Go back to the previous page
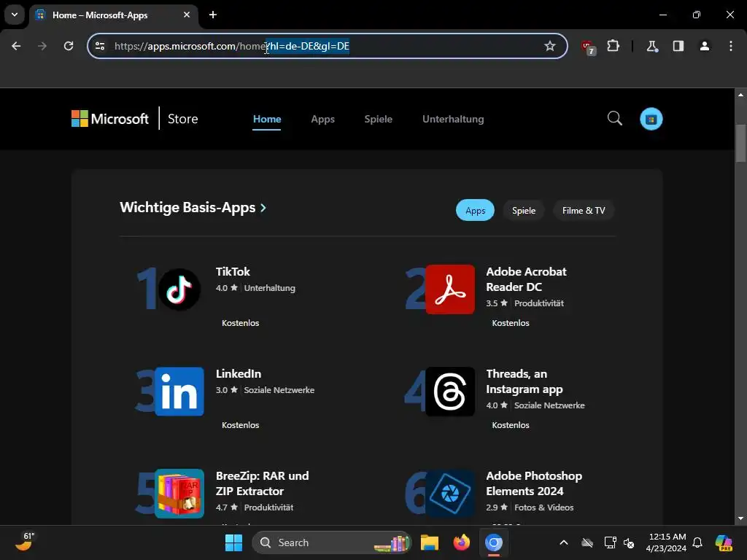Image resolution: width=747 pixels, height=560 pixels. pos(16,46)
